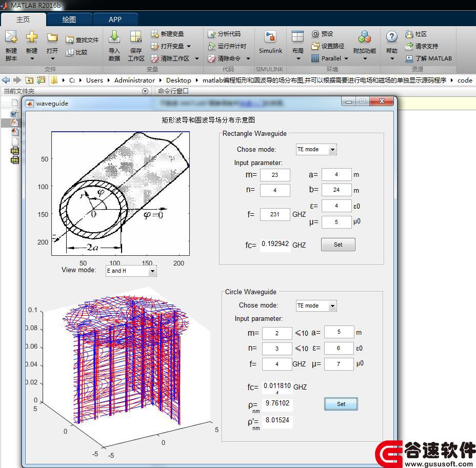
Task: Switch to the APP tab
Action: click(115, 19)
